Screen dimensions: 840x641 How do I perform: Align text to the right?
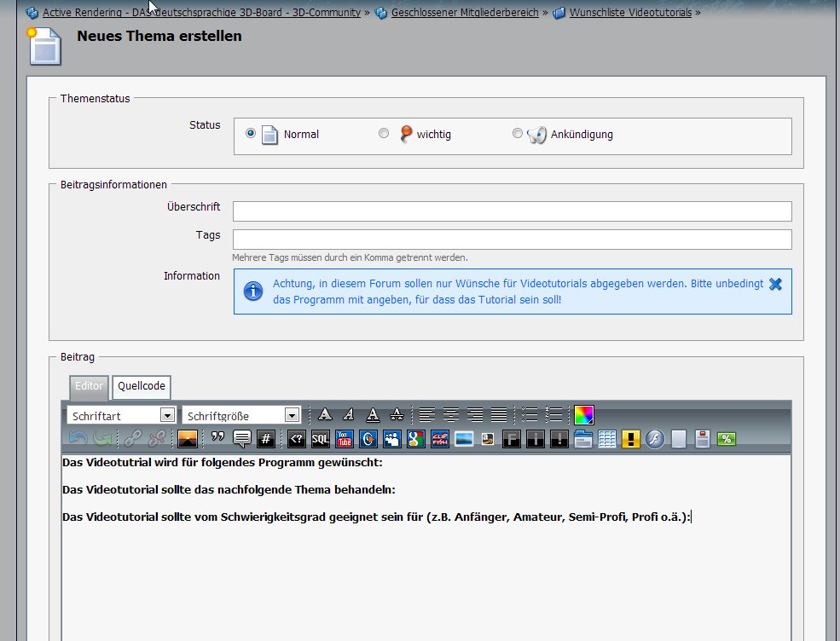point(475,415)
